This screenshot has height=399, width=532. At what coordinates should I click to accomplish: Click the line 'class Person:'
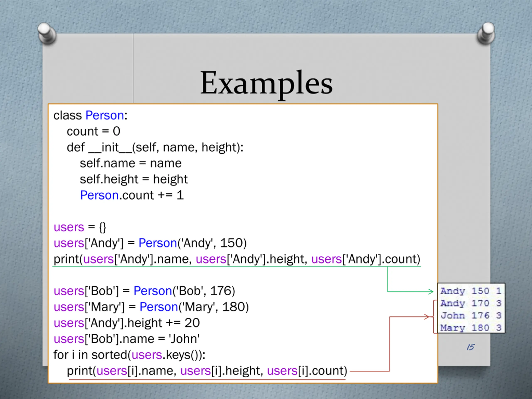(x=90, y=116)
